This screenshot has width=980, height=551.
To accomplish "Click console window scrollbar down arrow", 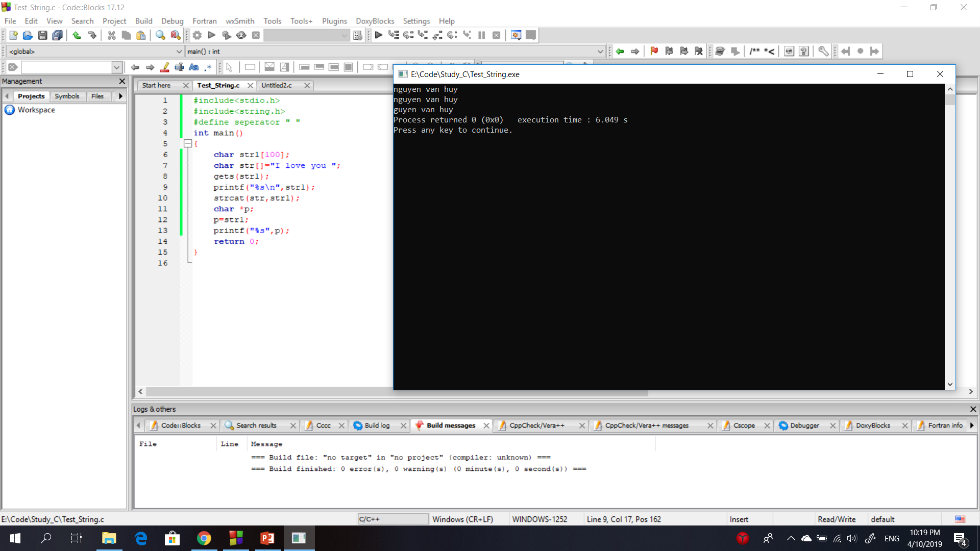I will pyautogui.click(x=950, y=384).
